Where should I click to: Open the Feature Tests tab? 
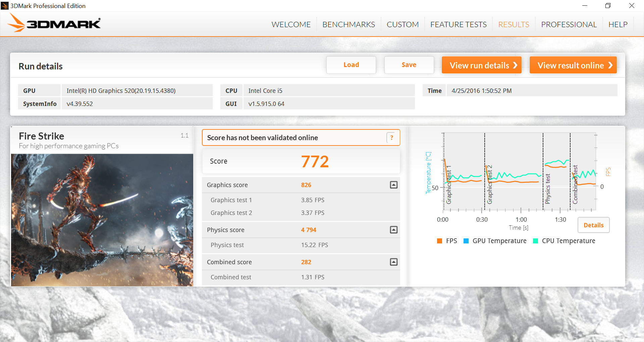coord(458,24)
